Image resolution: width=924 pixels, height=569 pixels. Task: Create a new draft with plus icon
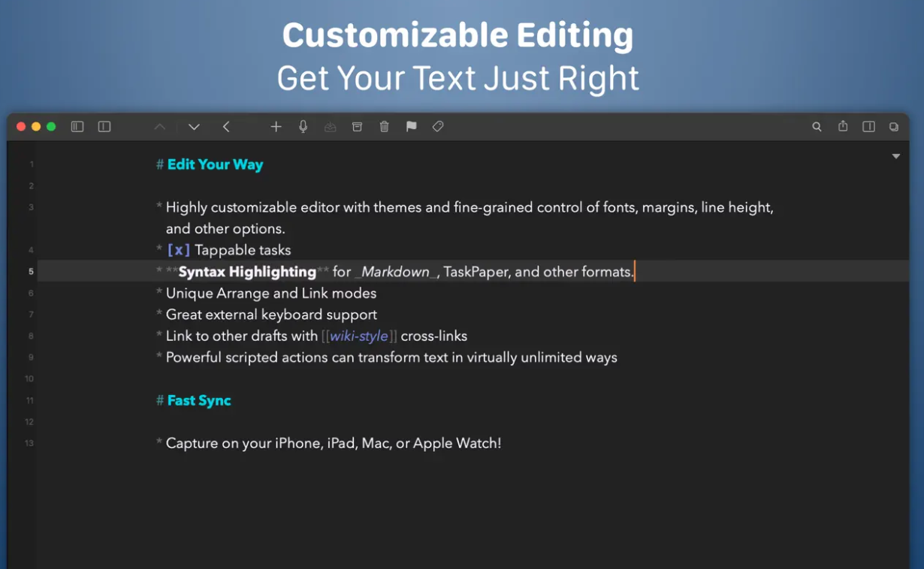coord(276,127)
